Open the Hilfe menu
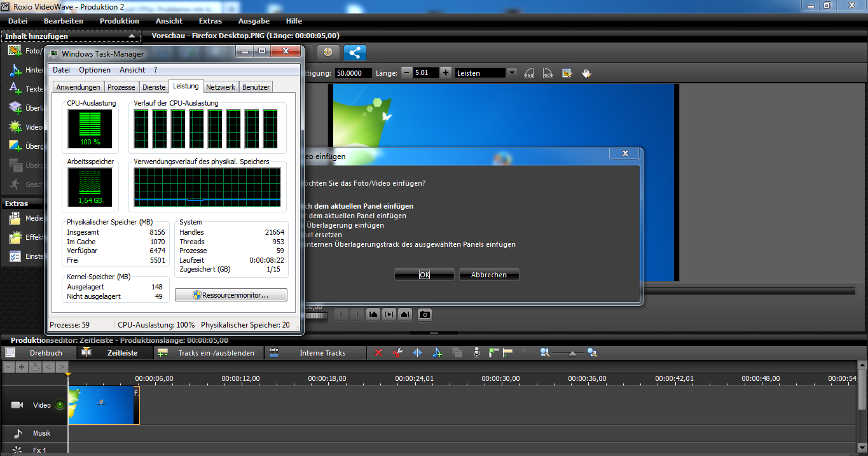Screen dimensions: 868x456 click(x=294, y=21)
